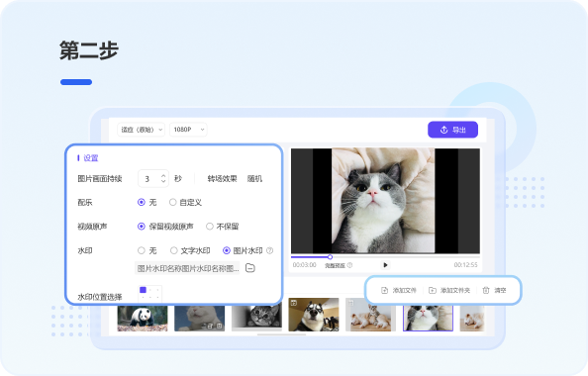
Task: Select the cat thumbnail with blue background
Action: [x=200, y=319]
